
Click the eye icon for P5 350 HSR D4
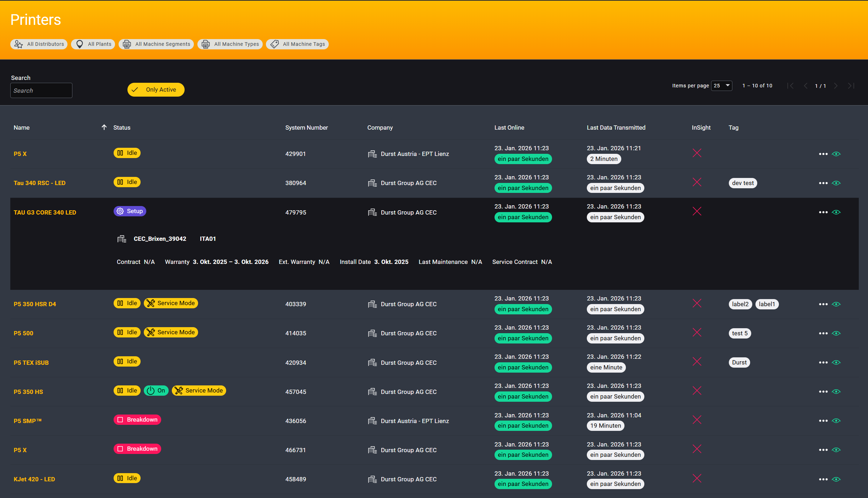coord(836,304)
